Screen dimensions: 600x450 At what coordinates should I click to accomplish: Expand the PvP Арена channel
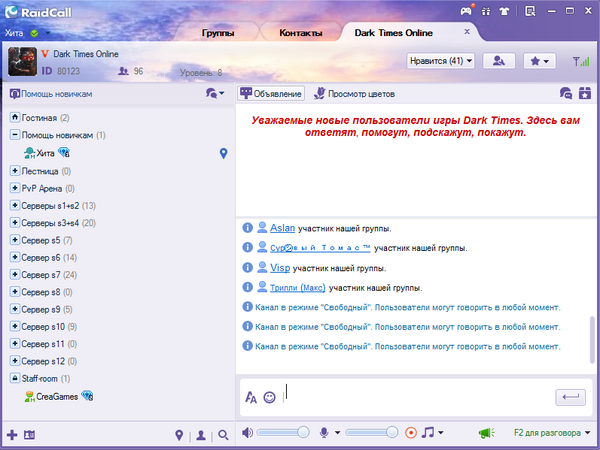pyautogui.click(x=15, y=188)
